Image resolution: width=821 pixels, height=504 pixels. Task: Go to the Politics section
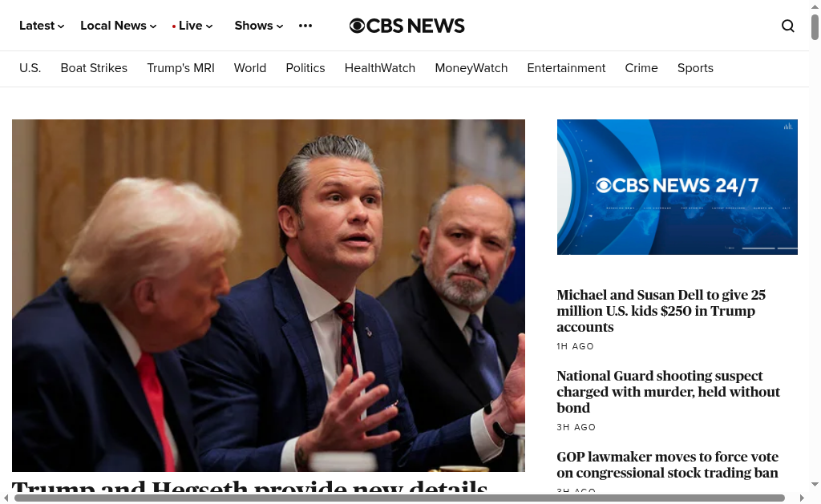305,68
